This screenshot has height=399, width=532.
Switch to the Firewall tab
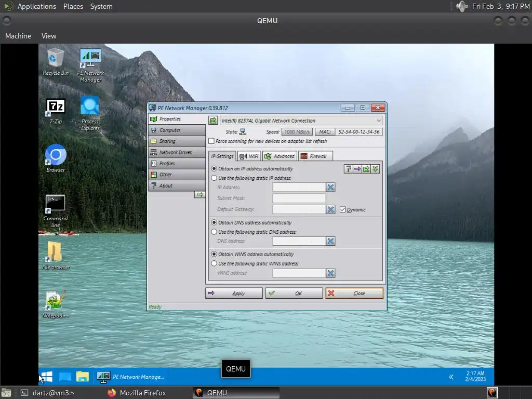coord(315,156)
